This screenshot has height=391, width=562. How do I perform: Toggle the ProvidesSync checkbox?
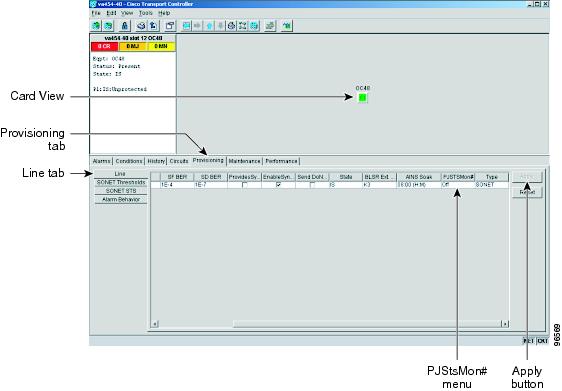[x=244, y=185]
